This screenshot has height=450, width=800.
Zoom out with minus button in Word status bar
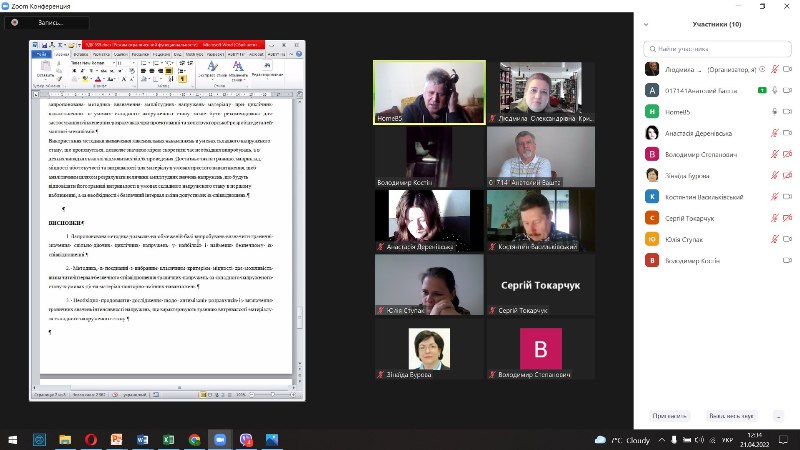click(252, 394)
